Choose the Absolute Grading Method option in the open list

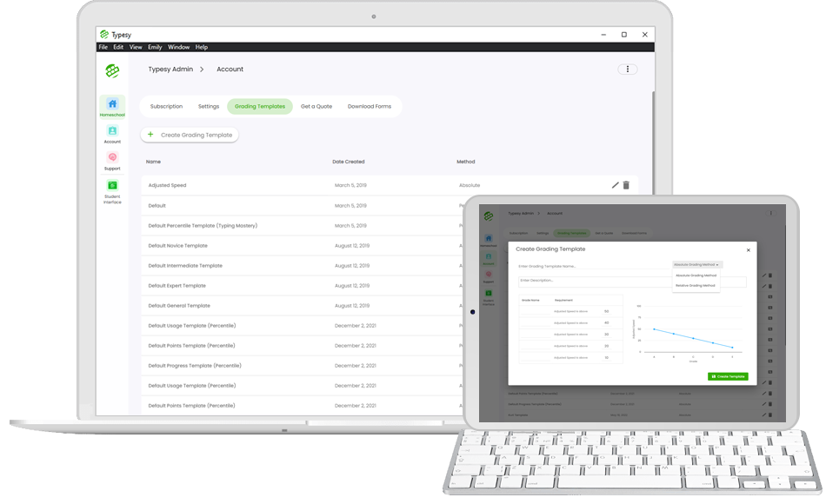pos(696,275)
